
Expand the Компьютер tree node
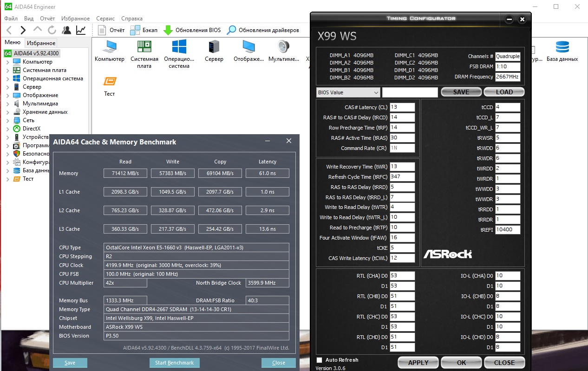point(7,62)
